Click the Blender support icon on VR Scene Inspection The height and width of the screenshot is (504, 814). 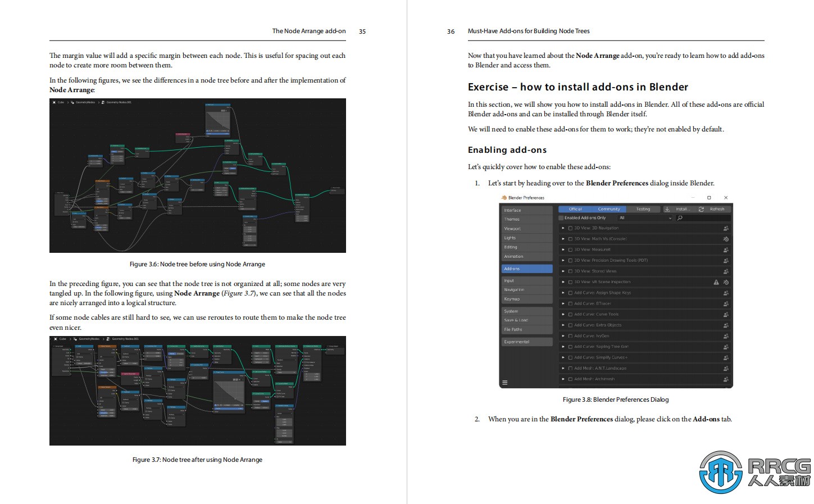pos(726,282)
